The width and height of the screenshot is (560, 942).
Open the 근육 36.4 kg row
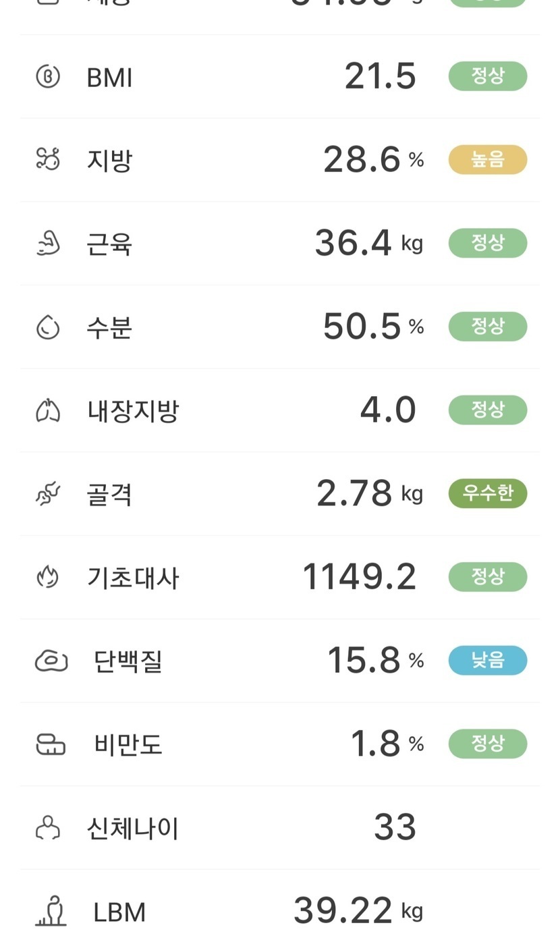279,243
